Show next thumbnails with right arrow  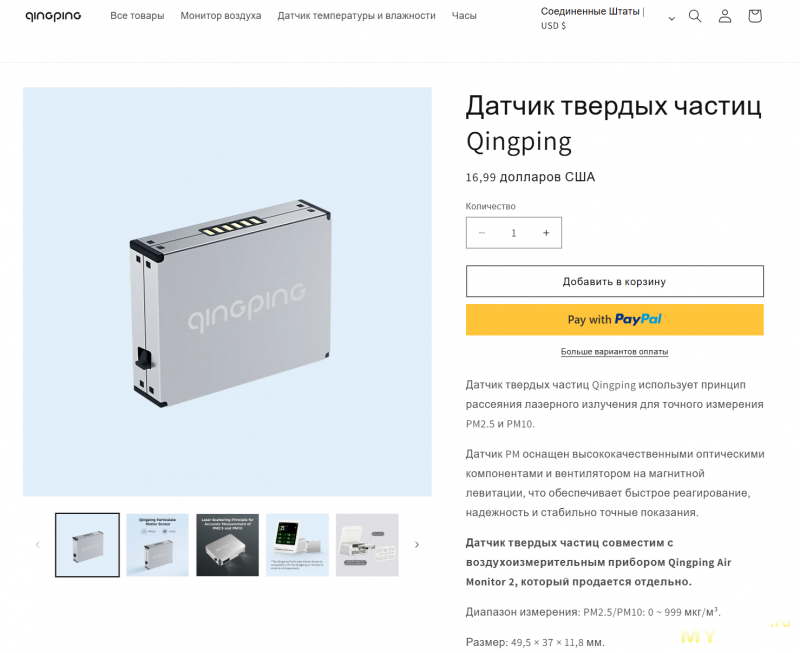tap(417, 545)
